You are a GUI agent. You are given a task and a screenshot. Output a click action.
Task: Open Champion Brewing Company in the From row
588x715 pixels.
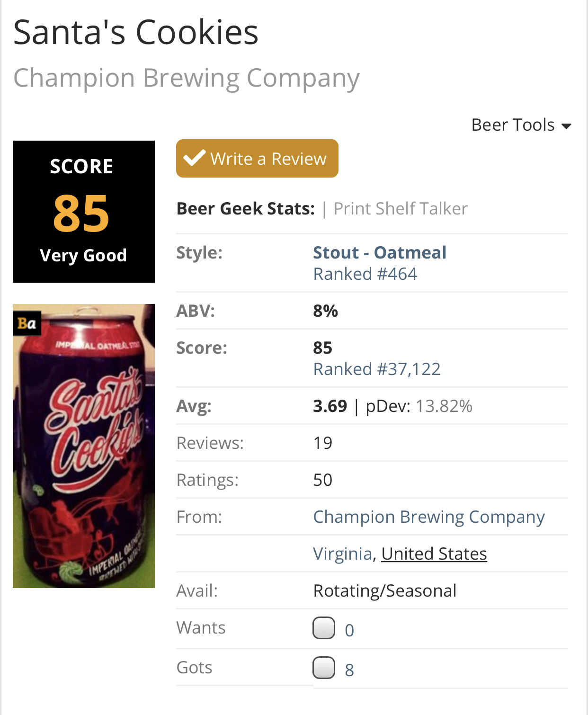click(429, 517)
